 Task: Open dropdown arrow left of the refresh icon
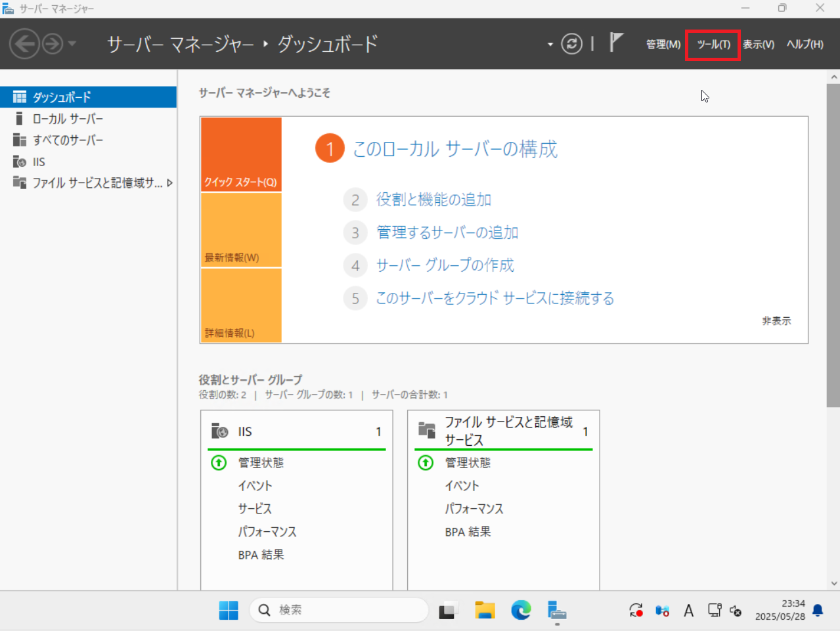click(550, 45)
